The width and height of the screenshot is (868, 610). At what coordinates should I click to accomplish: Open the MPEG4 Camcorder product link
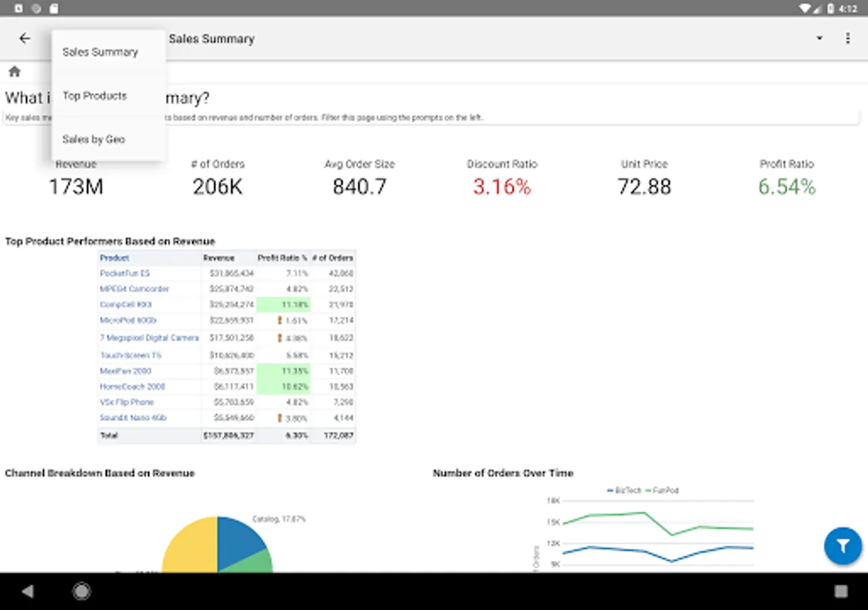pyautogui.click(x=134, y=289)
